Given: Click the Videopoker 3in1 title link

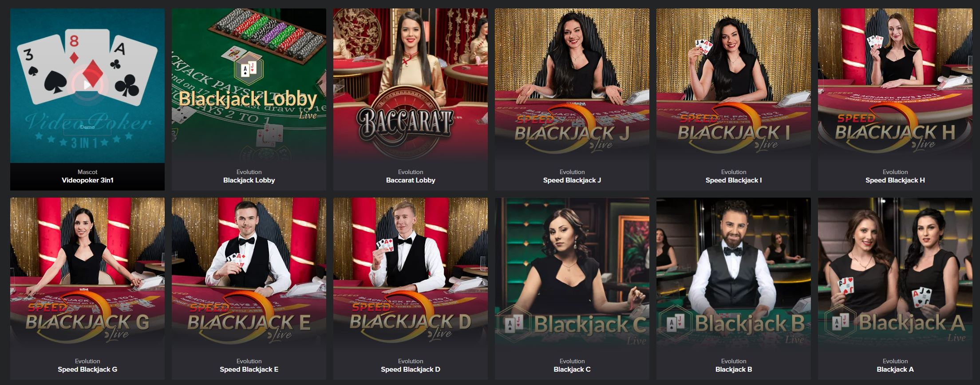Looking at the screenshot, I should click(x=87, y=180).
